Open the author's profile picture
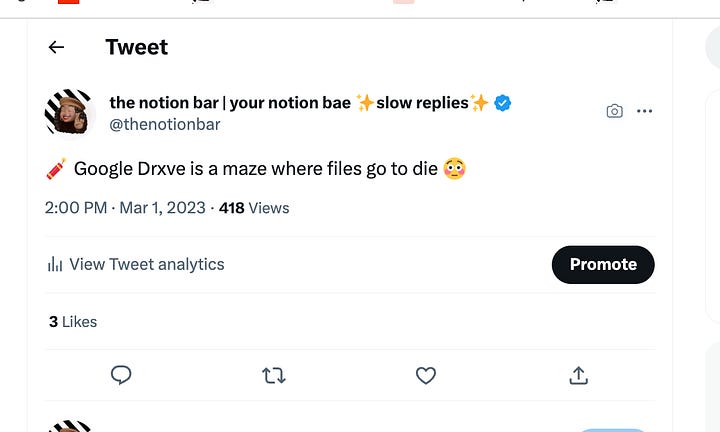The width and height of the screenshot is (720, 432). coord(69,112)
